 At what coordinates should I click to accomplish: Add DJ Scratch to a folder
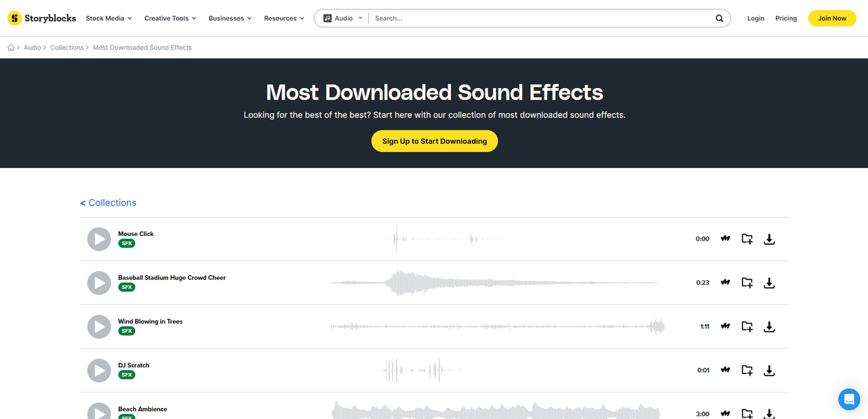tap(747, 370)
